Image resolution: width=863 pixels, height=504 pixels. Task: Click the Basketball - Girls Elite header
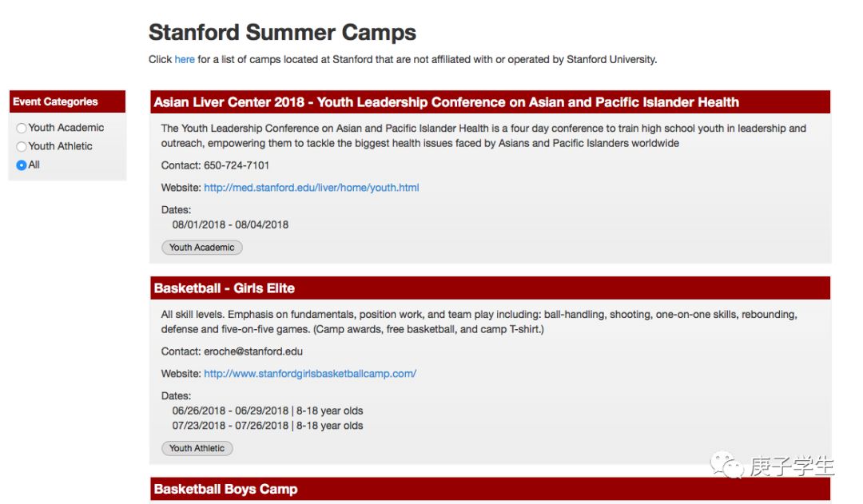[x=490, y=288]
